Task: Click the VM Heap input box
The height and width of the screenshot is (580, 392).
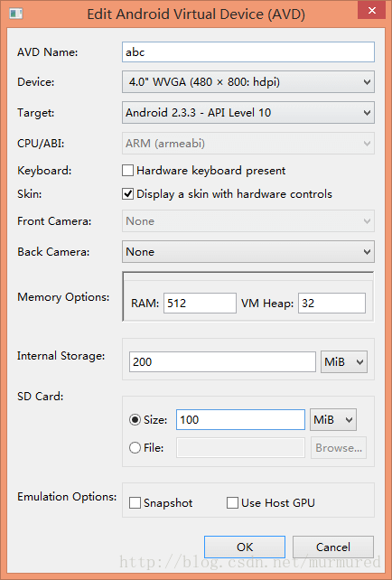Action: [331, 304]
